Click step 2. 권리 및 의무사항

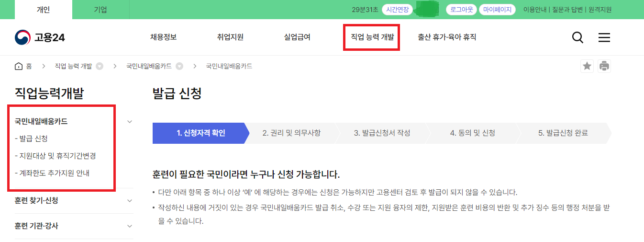point(291,133)
